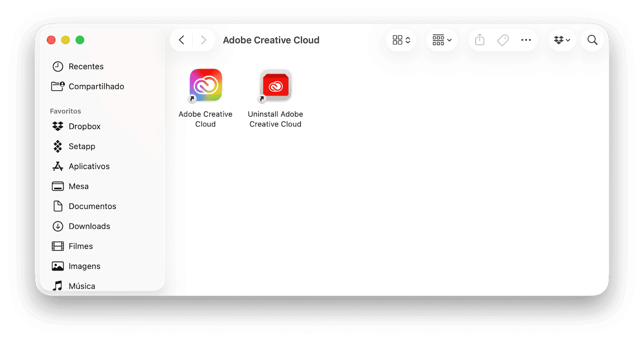644x342 pixels.
Task: Click the Tags icon in toolbar
Action: click(x=503, y=40)
